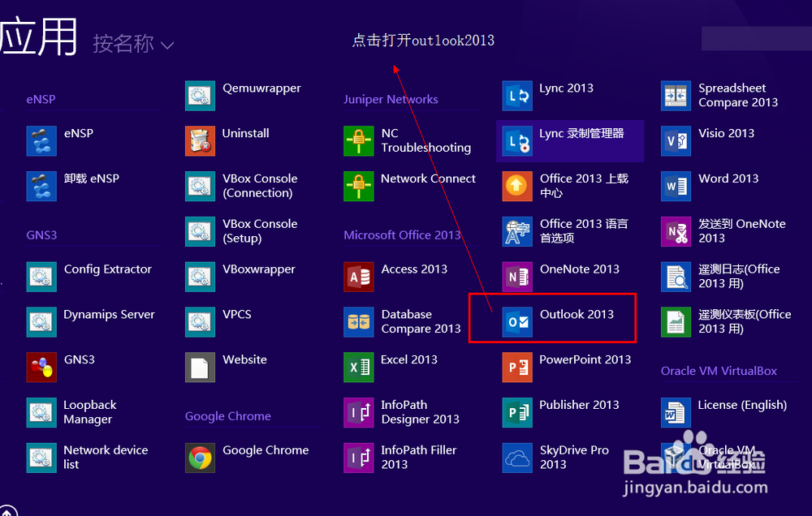Launch PowerPoint 2013 icon

pos(517,368)
